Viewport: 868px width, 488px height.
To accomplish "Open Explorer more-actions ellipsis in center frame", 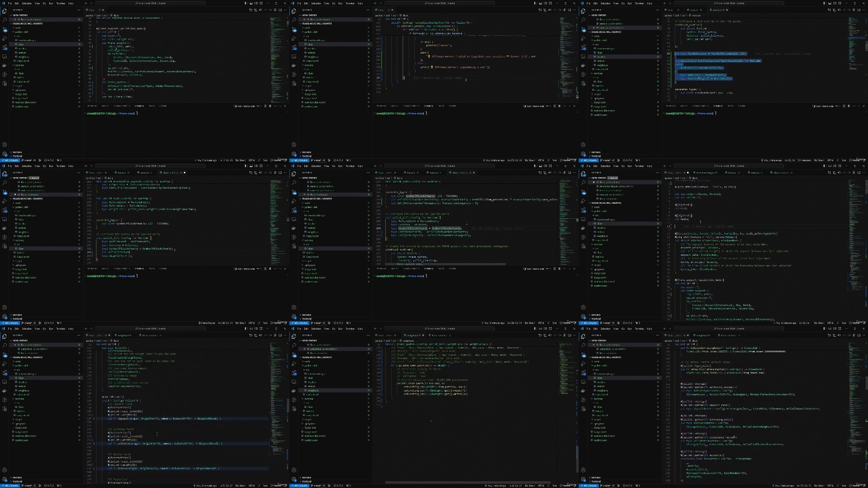I will [x=368, y=172].
